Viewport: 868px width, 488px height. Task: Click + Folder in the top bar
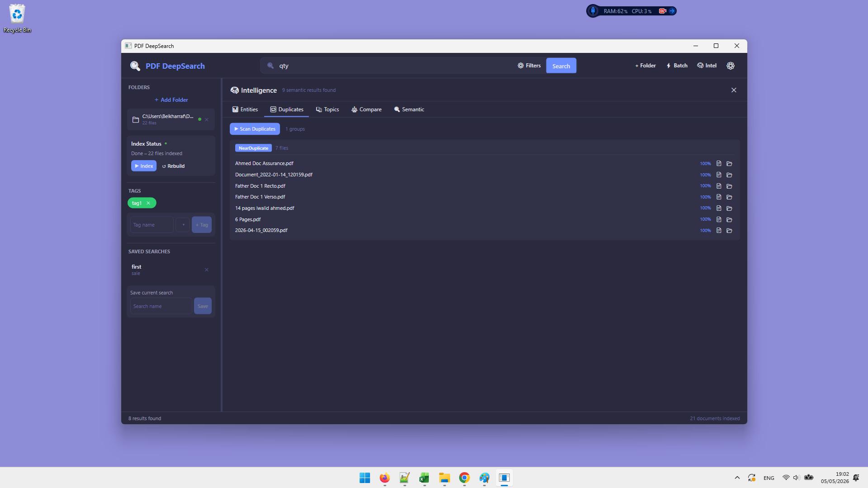[x=645, y=66]
